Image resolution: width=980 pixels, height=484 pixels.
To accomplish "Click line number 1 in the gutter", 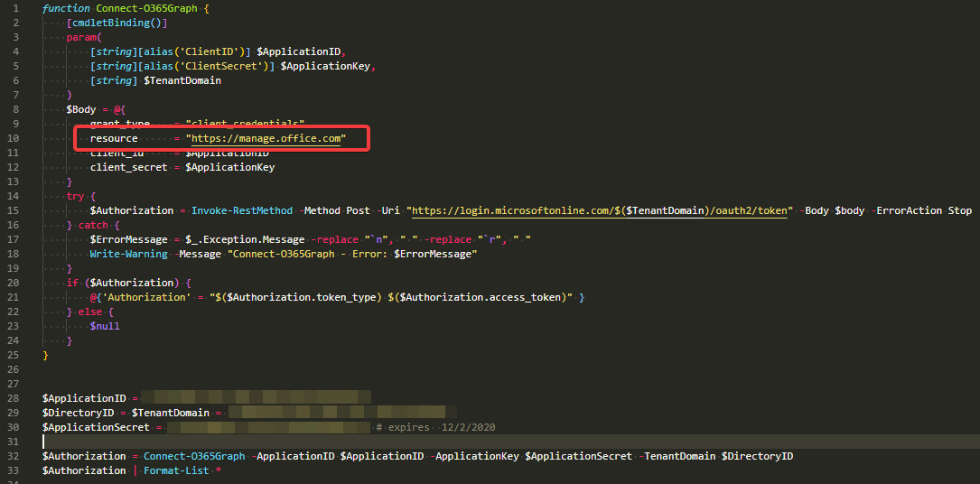I will 15,8.
